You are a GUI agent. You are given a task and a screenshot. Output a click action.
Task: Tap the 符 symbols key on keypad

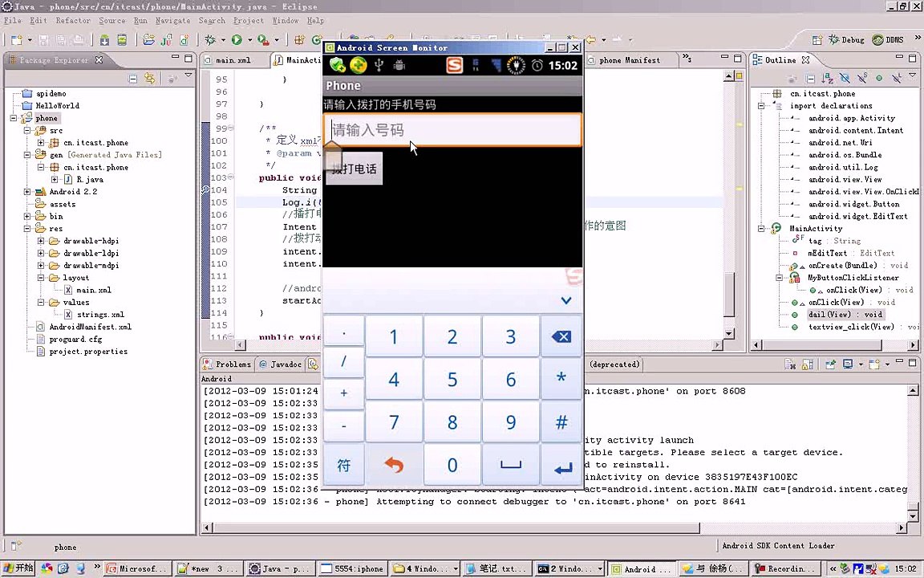pyautogui.click(x=343, y=466)
